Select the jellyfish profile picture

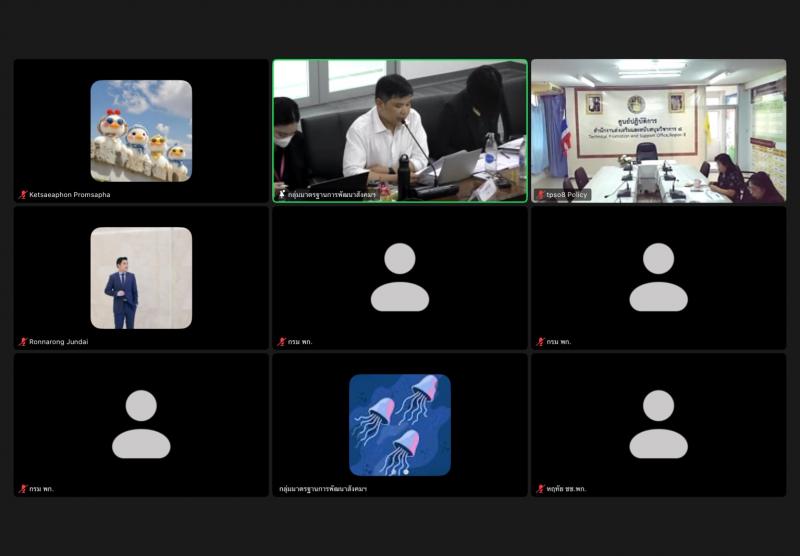[400, 425]
